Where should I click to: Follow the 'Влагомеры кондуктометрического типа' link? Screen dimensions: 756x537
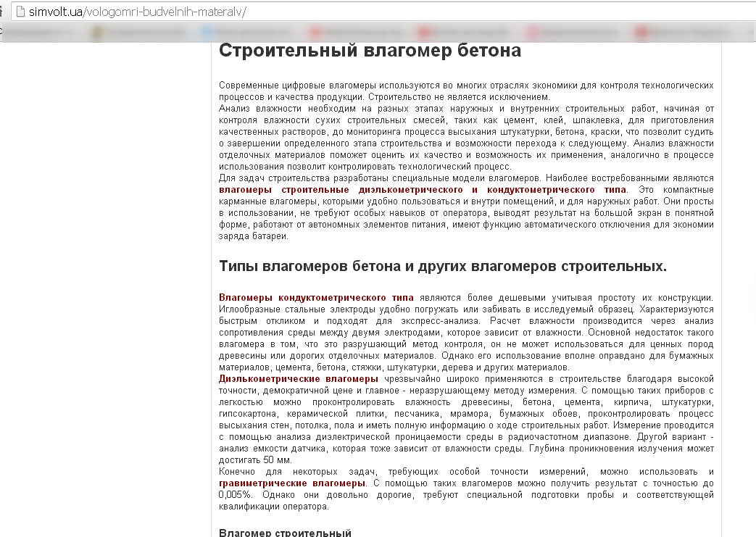pyautogui.click(x=316, y=298)
